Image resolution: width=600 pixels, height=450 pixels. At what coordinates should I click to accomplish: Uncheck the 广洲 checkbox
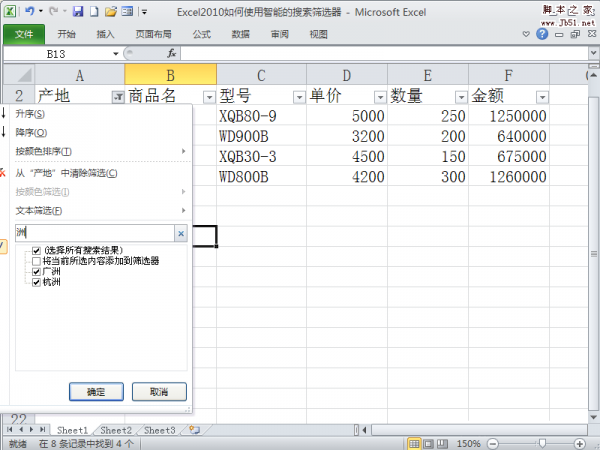pyautogui.click(x=36, y=272)
